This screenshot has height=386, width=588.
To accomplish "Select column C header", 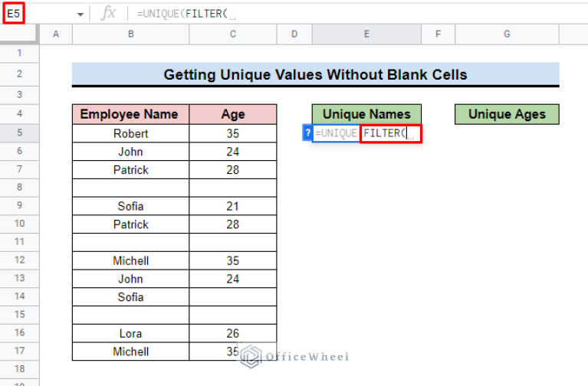I will point(233,34).
